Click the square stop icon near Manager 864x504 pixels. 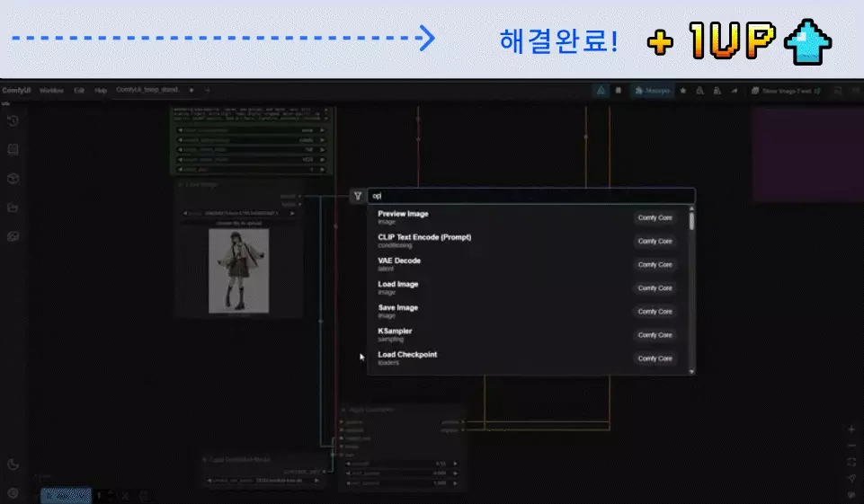(619, 91)
